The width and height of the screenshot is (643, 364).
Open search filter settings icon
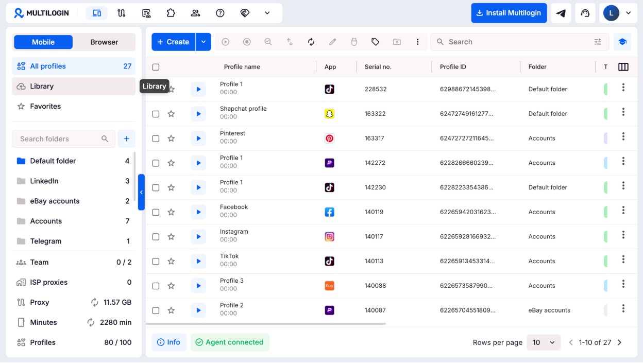[x=598, y=42]
